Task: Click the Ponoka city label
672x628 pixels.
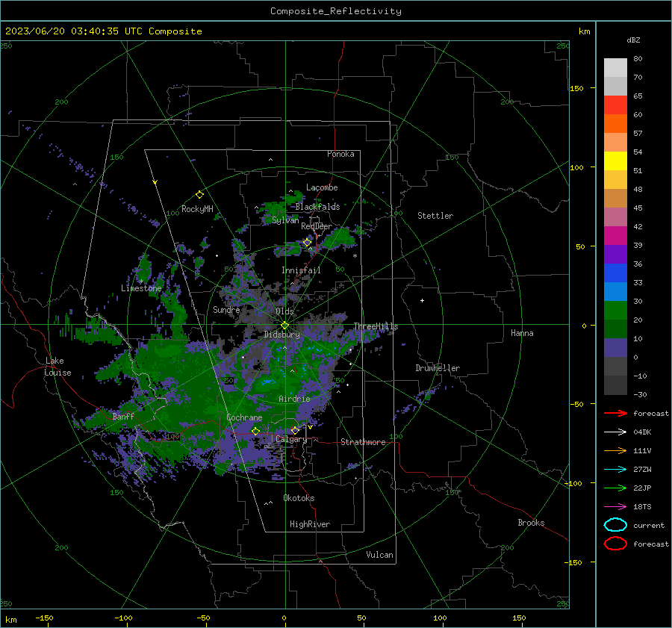Action: tap(340, 154)
